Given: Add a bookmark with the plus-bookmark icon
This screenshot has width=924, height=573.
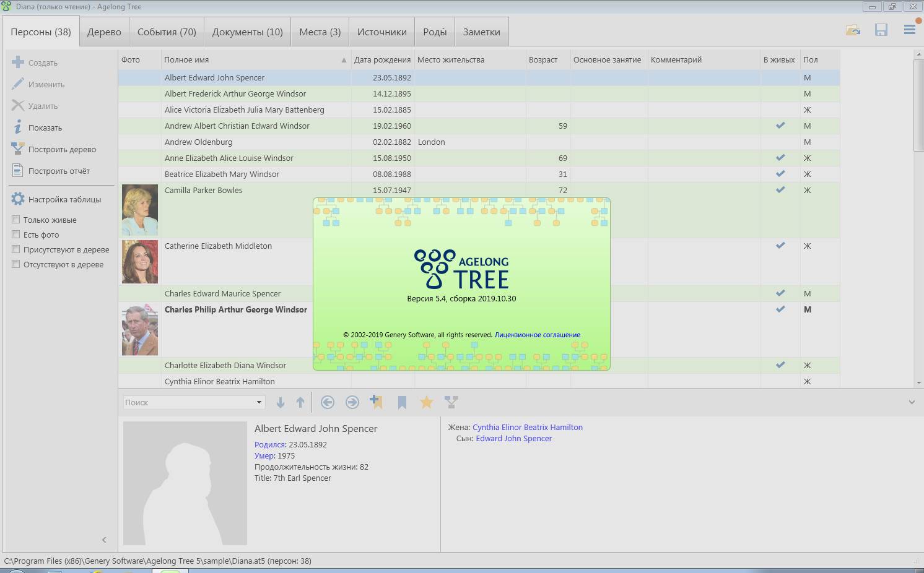Looking at the screenshot, I should pos(377,402).
